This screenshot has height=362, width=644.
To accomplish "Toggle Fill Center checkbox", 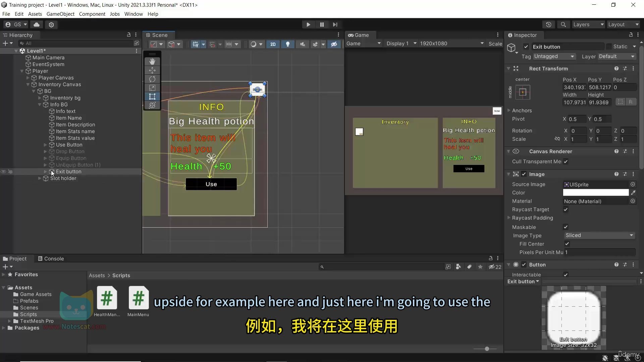I will (x=567, y=244).
